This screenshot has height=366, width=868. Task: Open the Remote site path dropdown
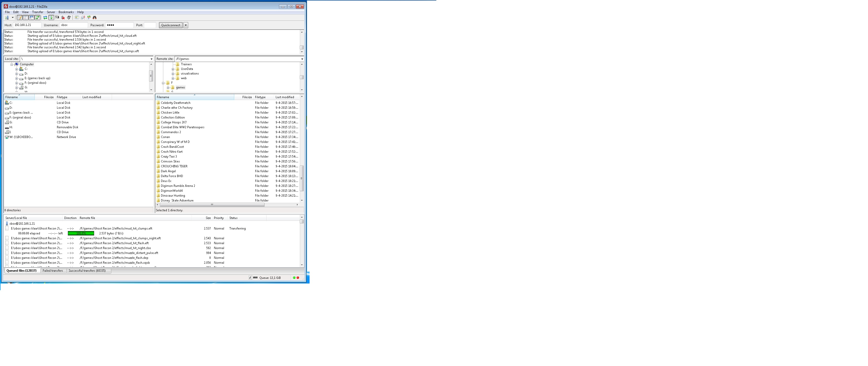[x=302, y=59]
